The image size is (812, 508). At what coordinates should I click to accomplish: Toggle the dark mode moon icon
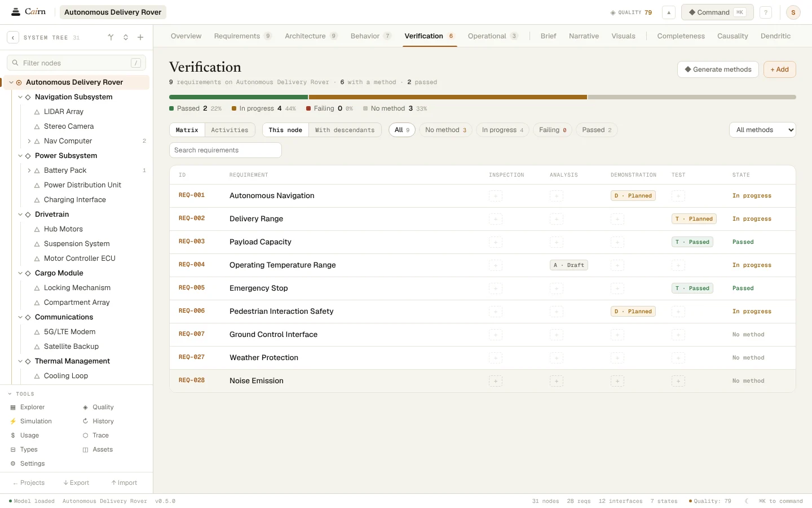click(747, 501)
